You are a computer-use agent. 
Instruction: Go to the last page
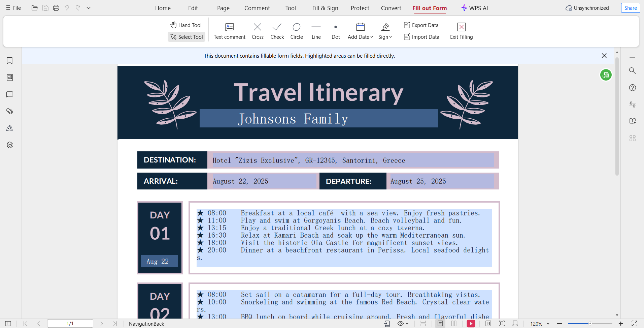[x=115, y=324]
